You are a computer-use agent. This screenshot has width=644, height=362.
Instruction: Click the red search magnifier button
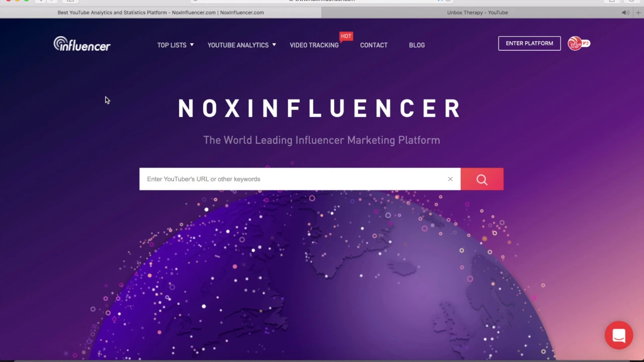click(482, 179)
